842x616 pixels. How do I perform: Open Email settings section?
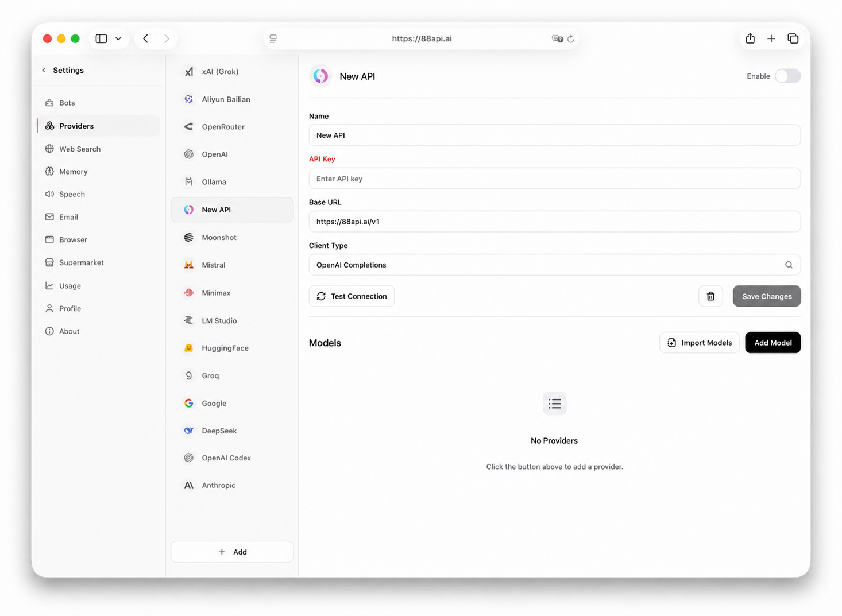[98, 218]
